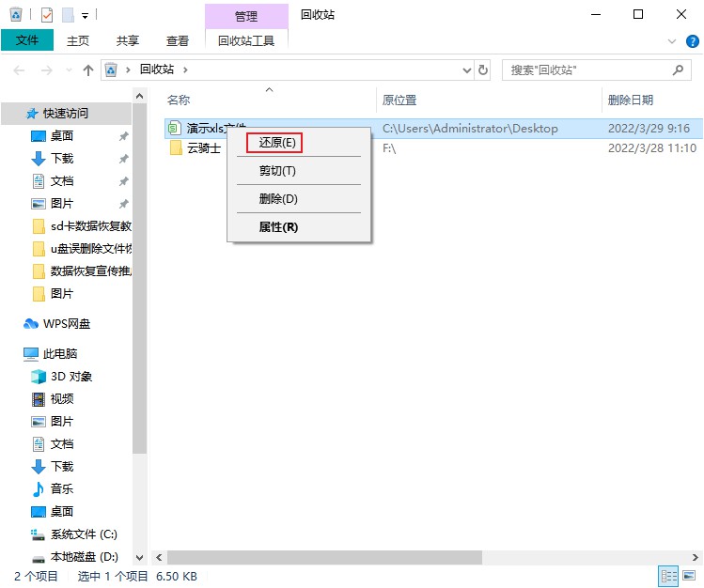Click the search magnifier icon

678,70
